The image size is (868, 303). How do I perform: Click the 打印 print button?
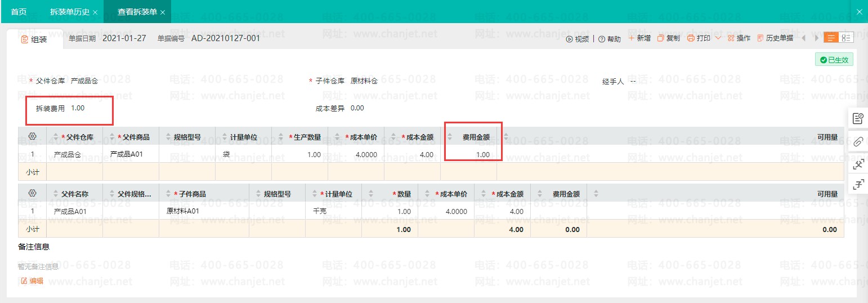click(x=699, y=38)
